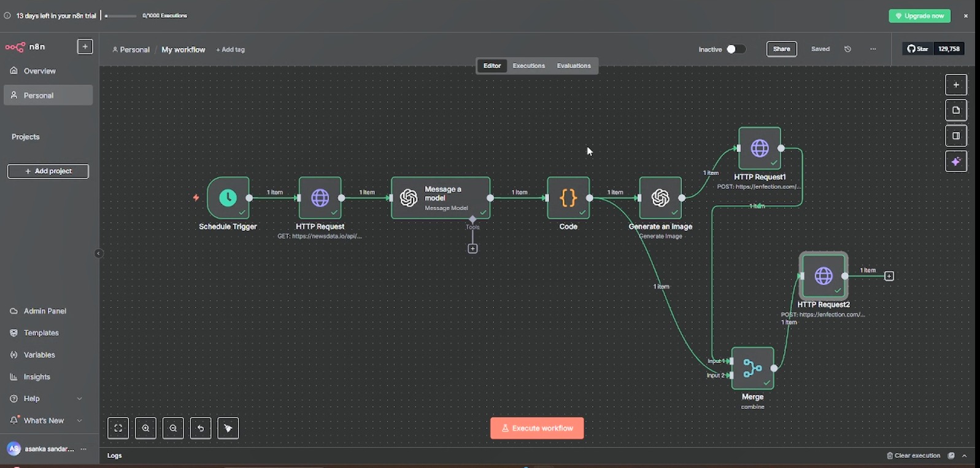Screen dimensions: 980x468
Task: Click the Upgrade now button
Action: click(919, 16)
